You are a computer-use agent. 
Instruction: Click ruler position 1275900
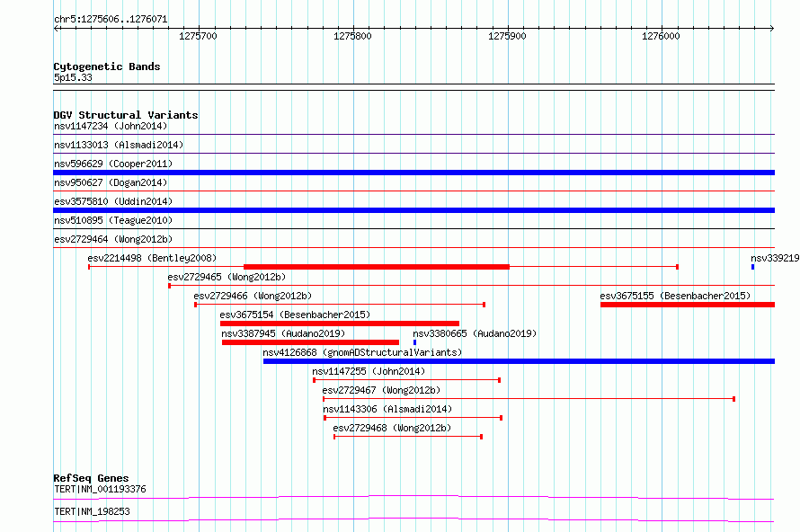pos(507,36)
